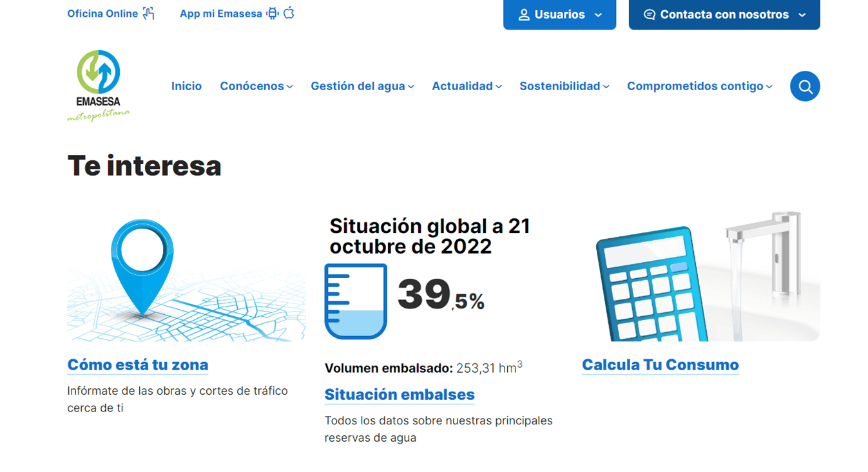Open the Usuarios dropdown
This screenshot has width=868, height=472.
tap(559, 15)
